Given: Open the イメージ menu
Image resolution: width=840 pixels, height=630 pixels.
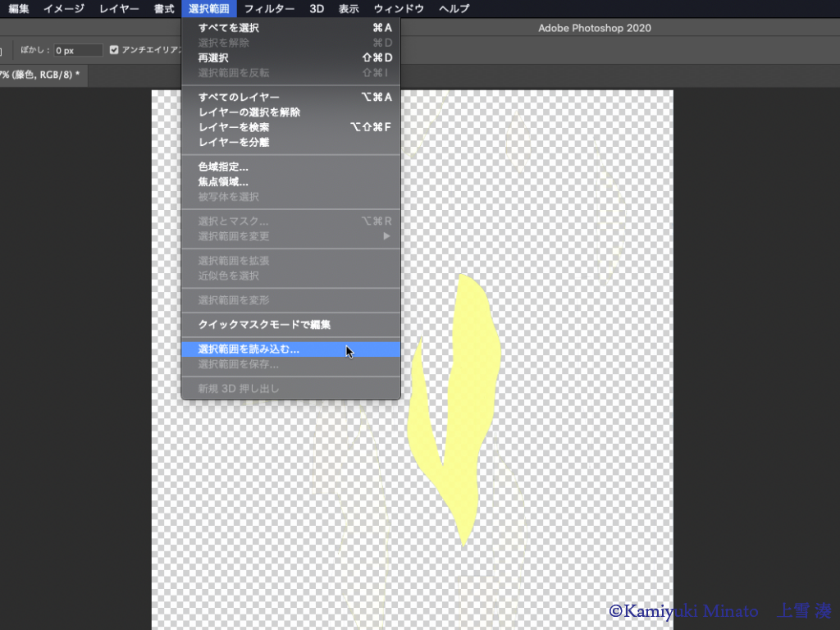Looking at the screenshot, I should pyautogui.click(x=63, y=9).
